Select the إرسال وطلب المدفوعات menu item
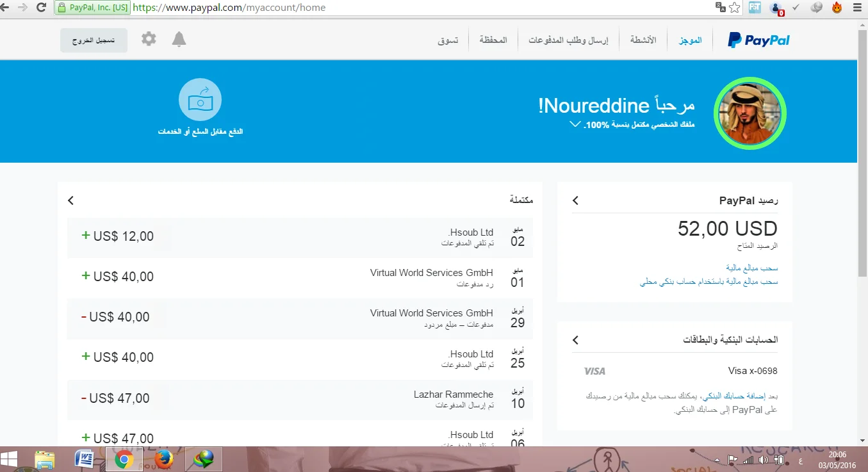The image size is (868, 472). [x=568, y=40]
